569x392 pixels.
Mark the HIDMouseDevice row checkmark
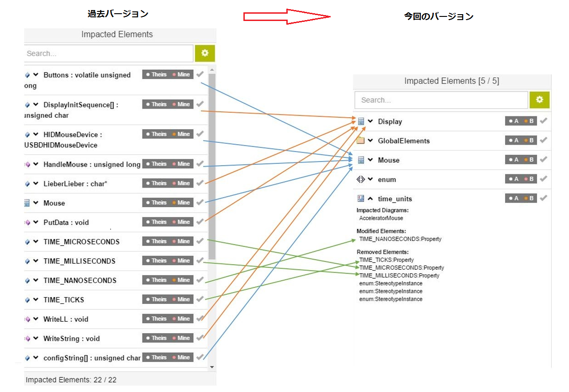200,134
